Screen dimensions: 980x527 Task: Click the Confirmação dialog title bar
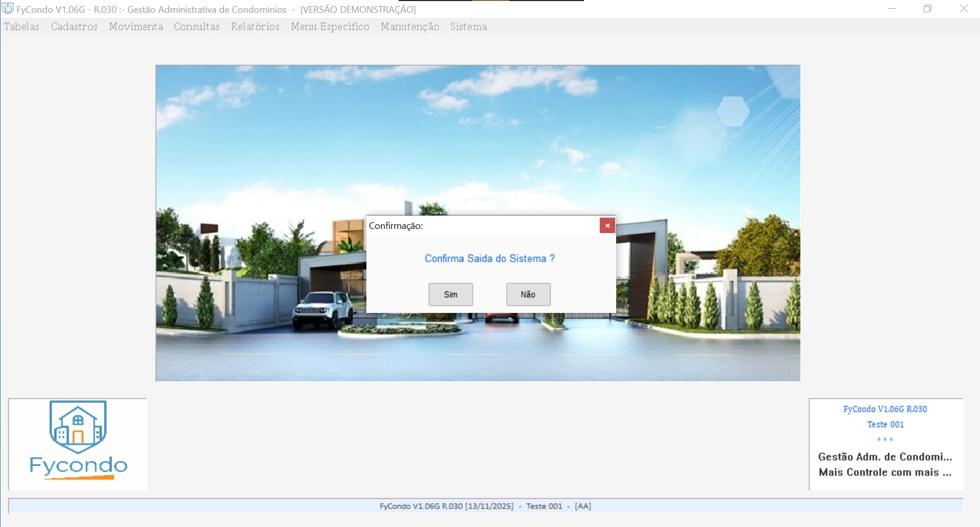[x=481, y=226]
